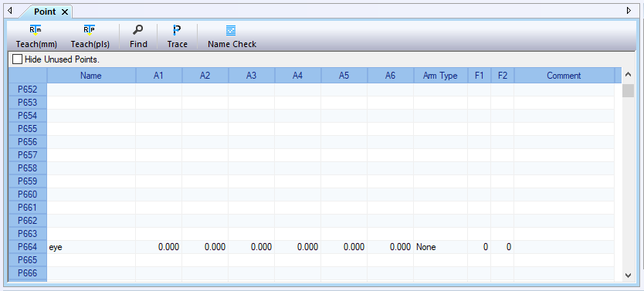Click the vertical scrollbar thumb
The image size is (644, 291).
tap(628, 90)
